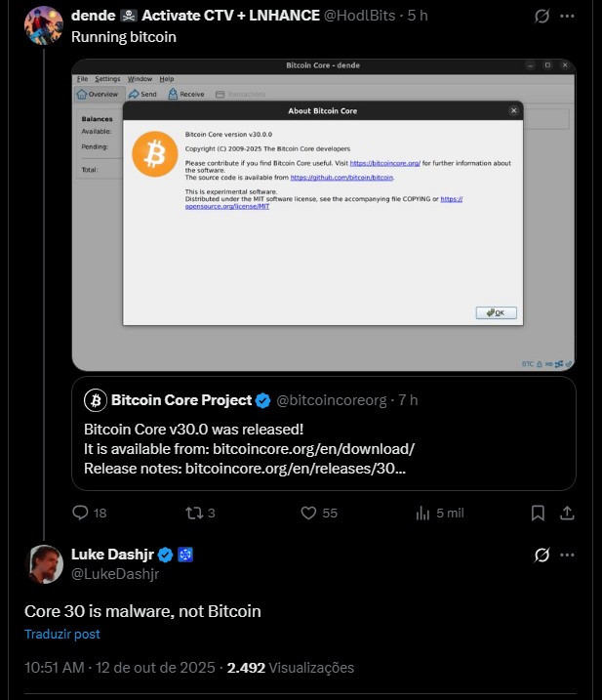Open view analytics showing 5 mil
Viewport: 602px width, 700px height.
422,513
